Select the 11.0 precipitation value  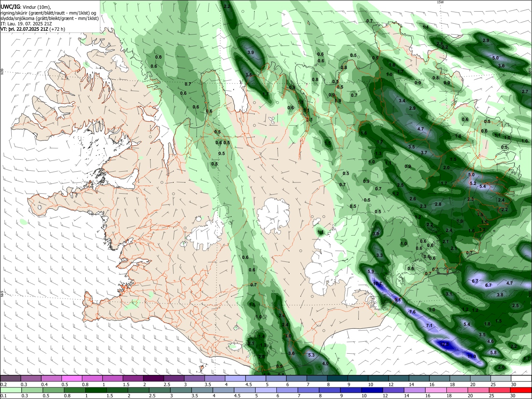(471, 357)
